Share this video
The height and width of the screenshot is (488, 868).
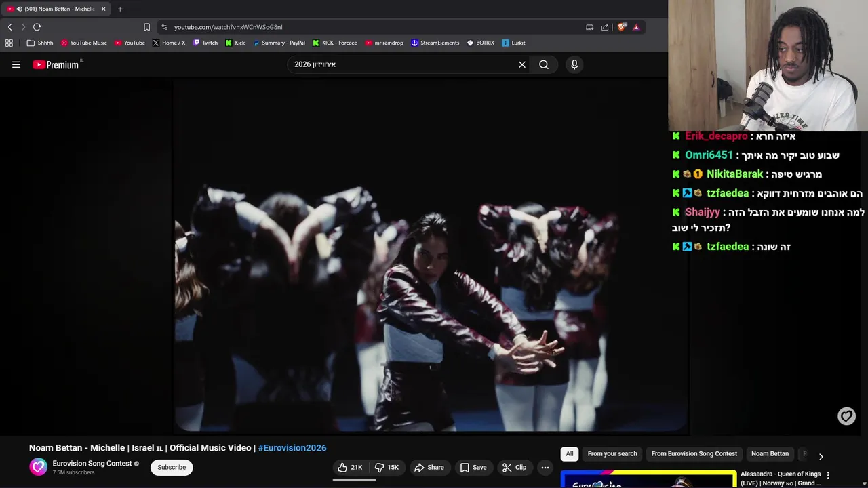pyautogui.click(x=429, y=467)
